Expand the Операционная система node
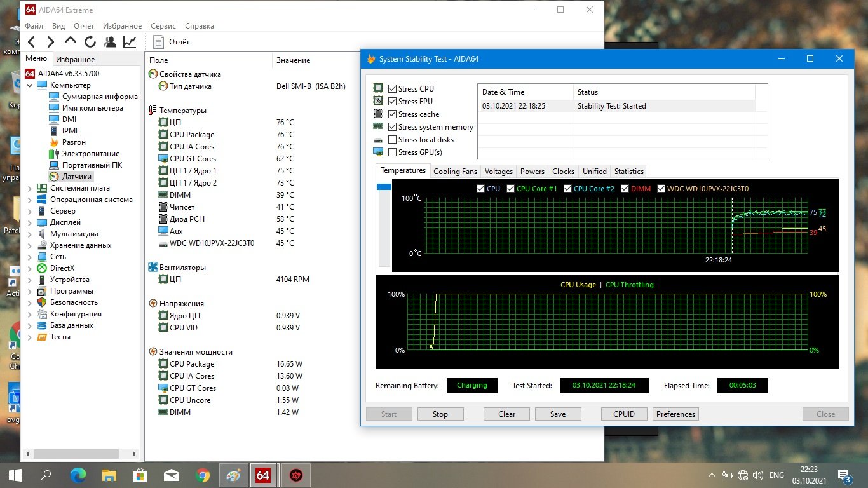The width and height of the screenshot is (868, 488). (x=29, y=200)
